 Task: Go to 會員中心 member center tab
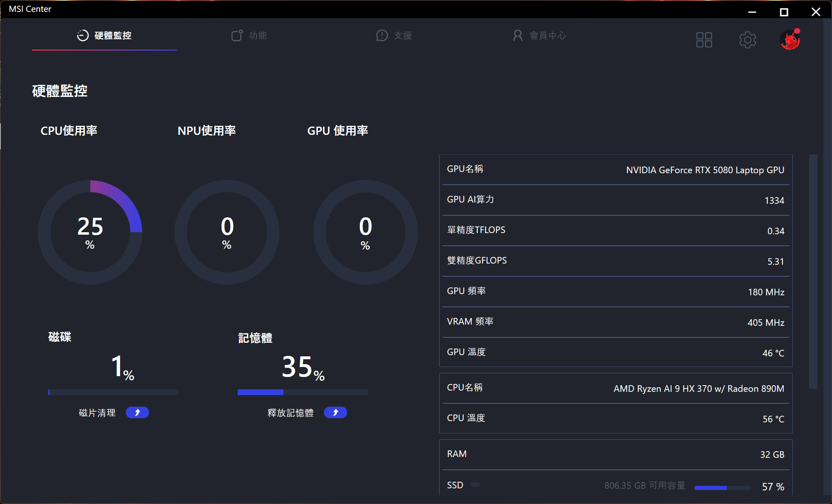coord(539,36)
